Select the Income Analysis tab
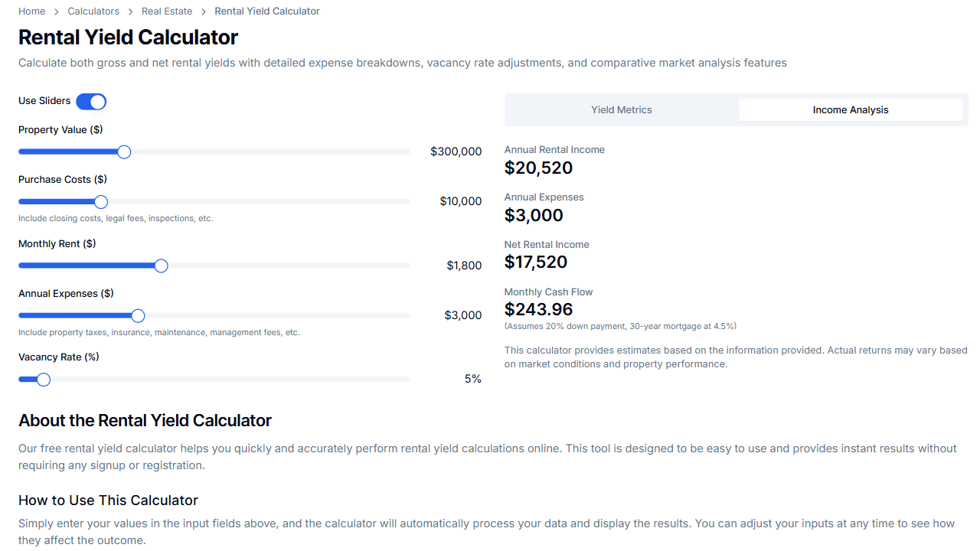This screenshot has width=980, height=551. [x=850, y=110]
